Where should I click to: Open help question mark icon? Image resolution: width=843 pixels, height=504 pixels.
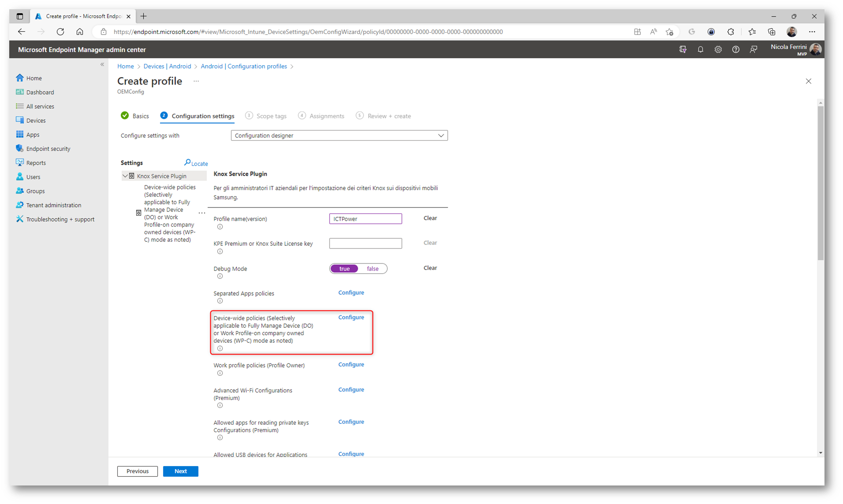[735, 50]
